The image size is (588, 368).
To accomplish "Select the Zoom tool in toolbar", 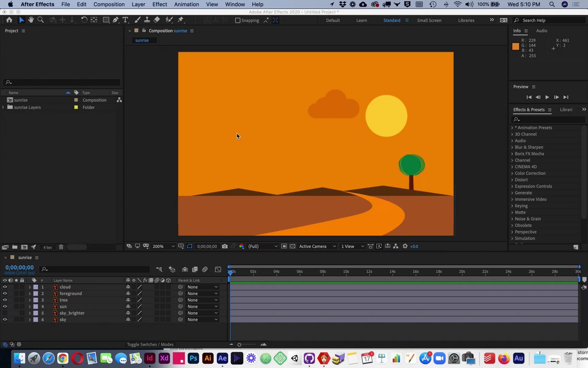I will click(40, 20).
